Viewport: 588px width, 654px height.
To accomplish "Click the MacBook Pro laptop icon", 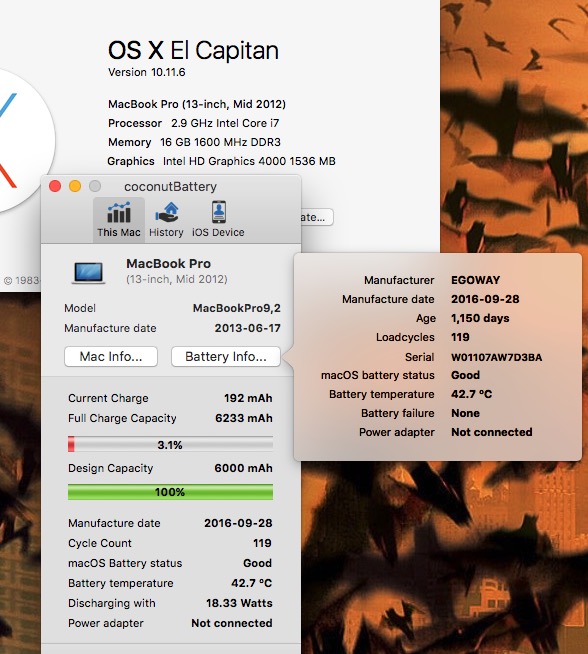I will point(88,272).
